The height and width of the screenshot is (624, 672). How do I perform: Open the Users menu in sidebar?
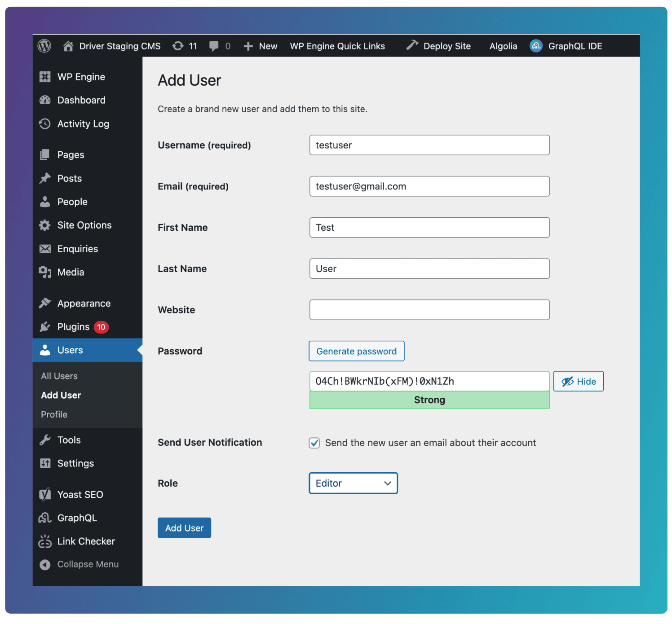click(x=88, y=350)
